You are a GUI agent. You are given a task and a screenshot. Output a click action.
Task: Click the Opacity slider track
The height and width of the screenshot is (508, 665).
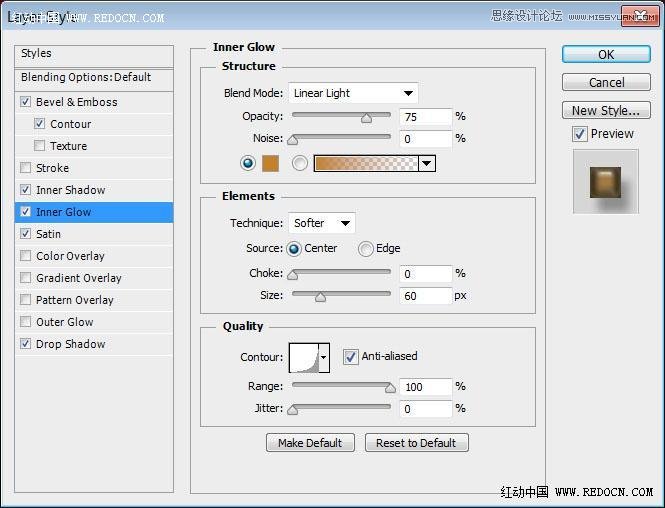click(340, 117)
